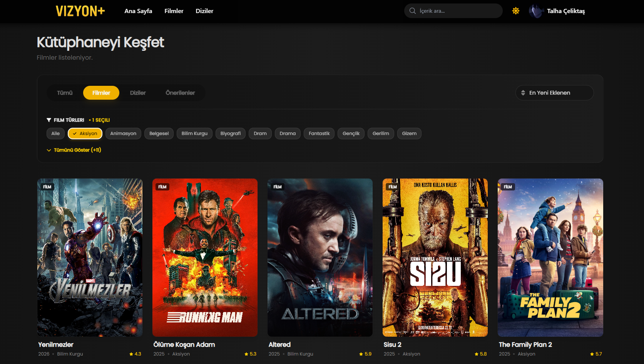Open Talha Çeliktaş profile avatar

pos(536,11)
